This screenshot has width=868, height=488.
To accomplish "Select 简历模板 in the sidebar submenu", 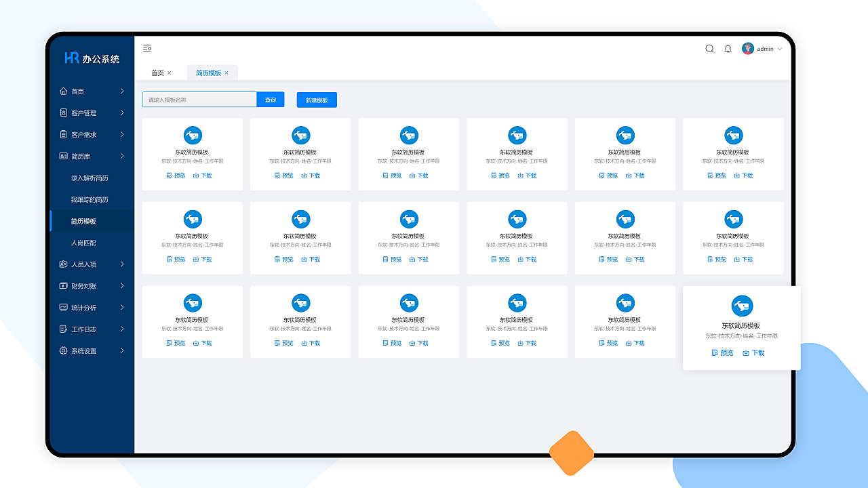I will (83, 221).
